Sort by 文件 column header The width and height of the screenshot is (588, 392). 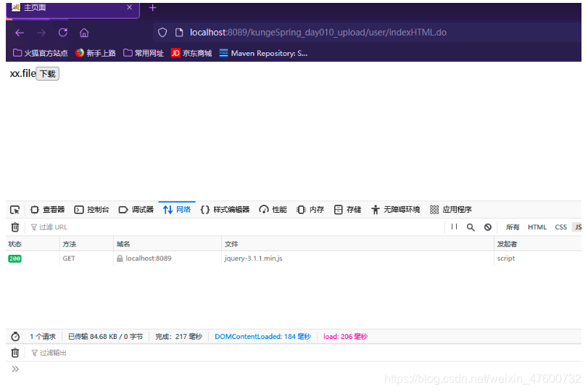click(x=357, y=244)
